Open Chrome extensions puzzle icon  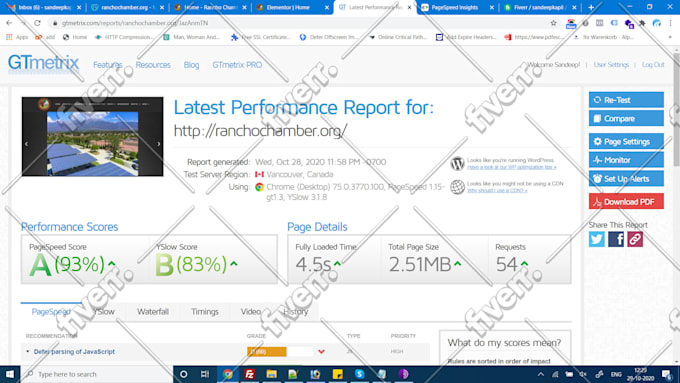[642, 23]
